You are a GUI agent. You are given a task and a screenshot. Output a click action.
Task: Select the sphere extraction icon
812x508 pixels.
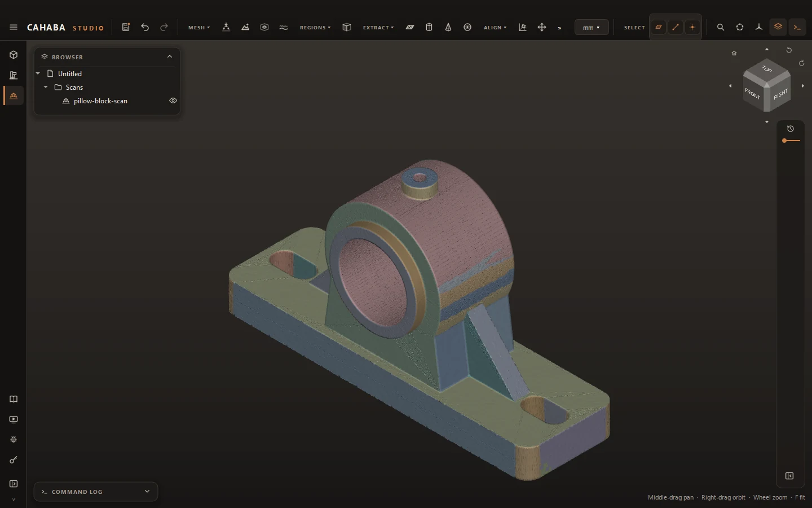coord(467,27)
